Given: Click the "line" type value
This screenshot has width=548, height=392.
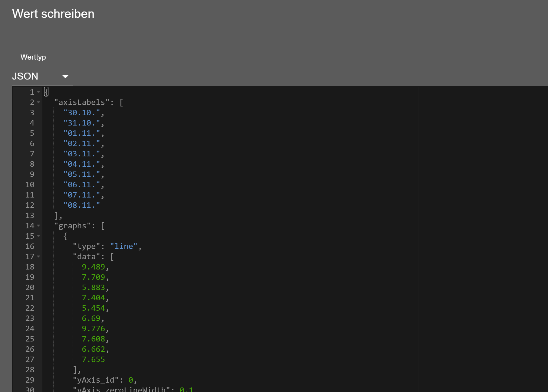Looking at the screenshot, I should 124,247.
